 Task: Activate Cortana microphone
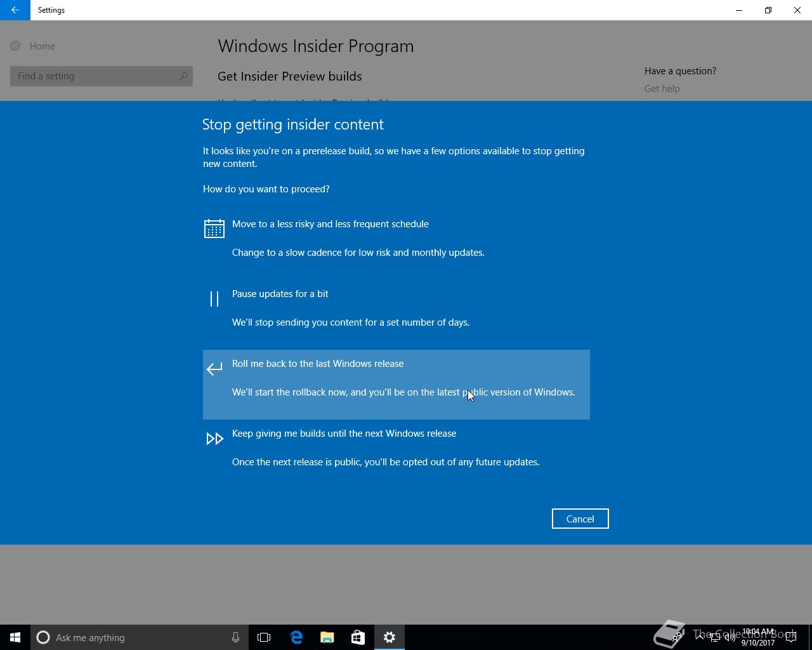coord(235,637)
